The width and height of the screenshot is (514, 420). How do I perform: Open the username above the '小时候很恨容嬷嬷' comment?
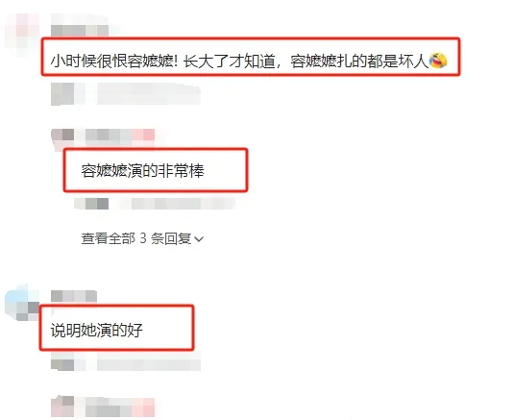pos(80,31)
